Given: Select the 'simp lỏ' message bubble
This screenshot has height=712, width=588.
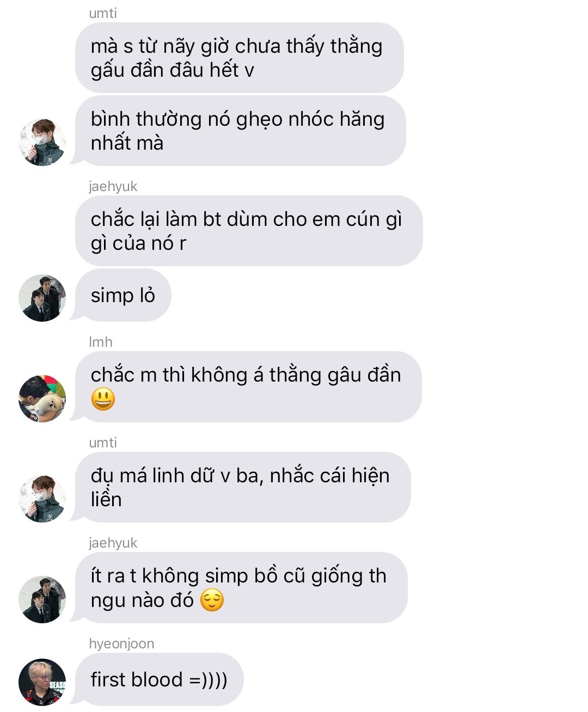Looking at the screenshot, I should 122,295.
